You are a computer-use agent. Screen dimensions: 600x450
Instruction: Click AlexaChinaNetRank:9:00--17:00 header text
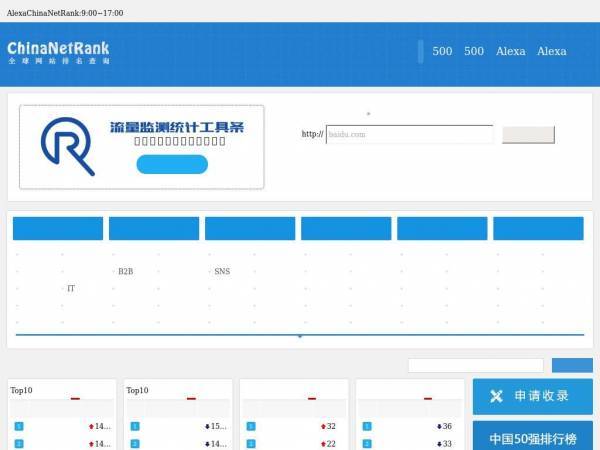pyautogui.click(x=65, y=13)
